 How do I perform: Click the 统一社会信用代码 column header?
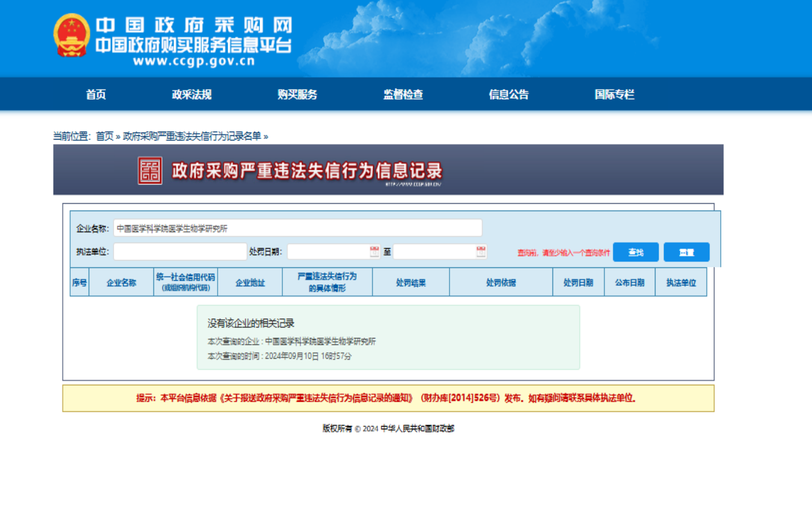coord(186,282)
